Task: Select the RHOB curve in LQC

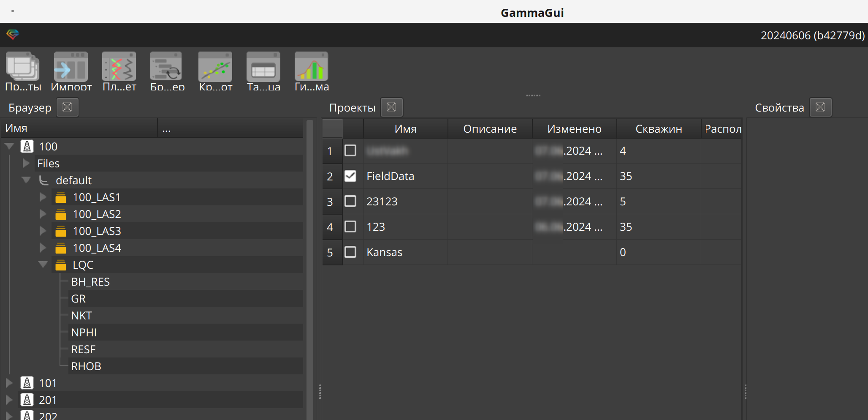Action: (86, 366)
